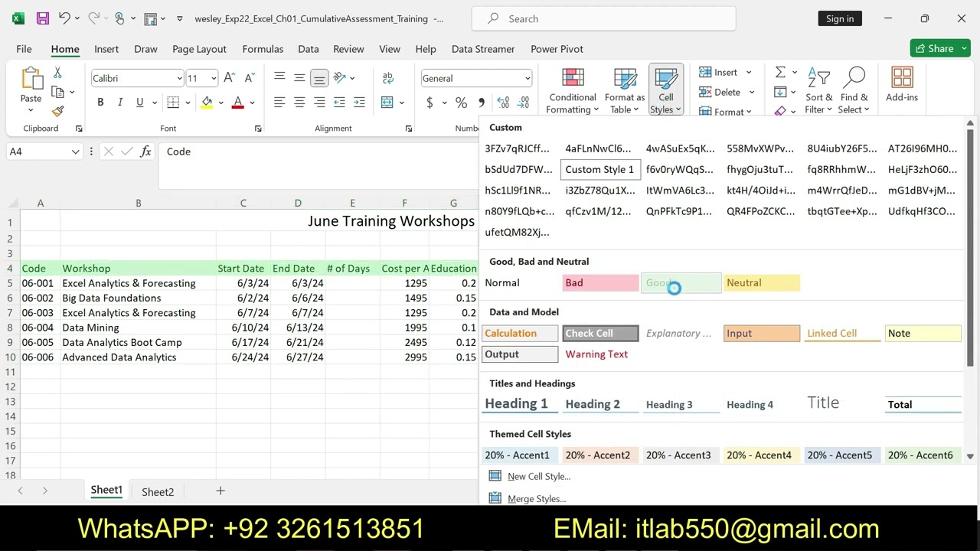Switch to the Power Pivot tab
The height and width of the screenshot is (551, 980).
pyautogui.click(x=557, y=49)
